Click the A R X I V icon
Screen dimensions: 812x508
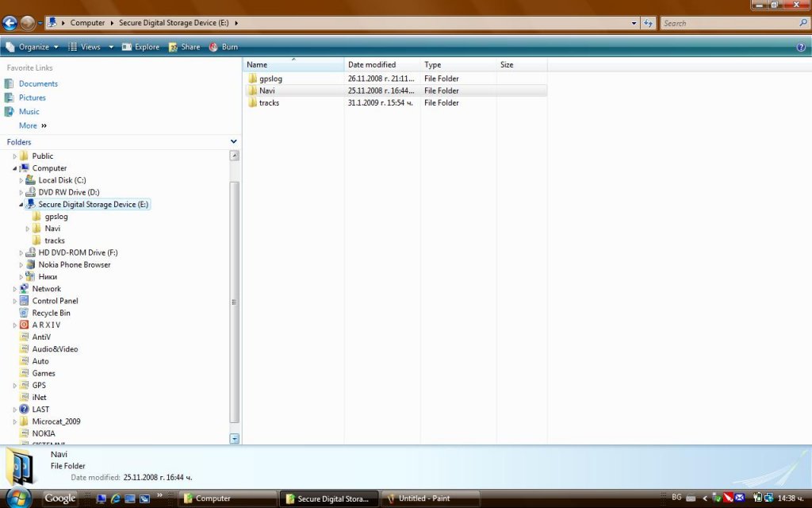(x=24, y=325)
